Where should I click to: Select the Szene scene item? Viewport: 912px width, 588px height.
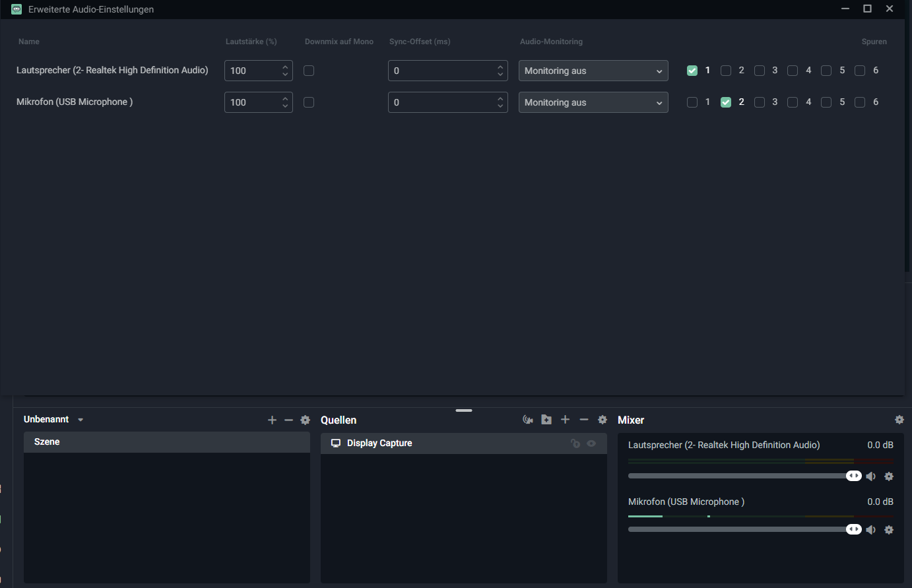click(x=167, y=442)
